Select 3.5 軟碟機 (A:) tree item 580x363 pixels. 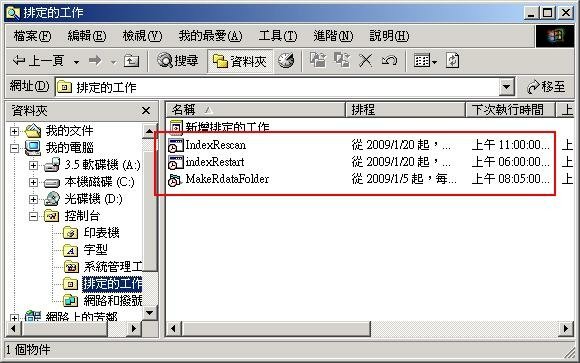[x=102, y=165]
